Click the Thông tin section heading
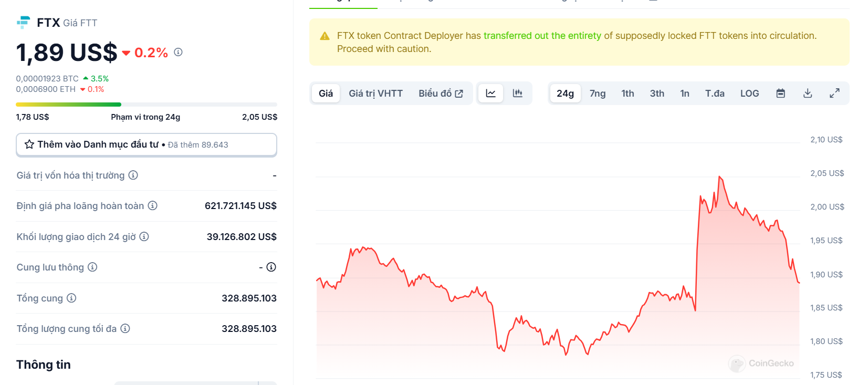868x385 pixels. 44,365
